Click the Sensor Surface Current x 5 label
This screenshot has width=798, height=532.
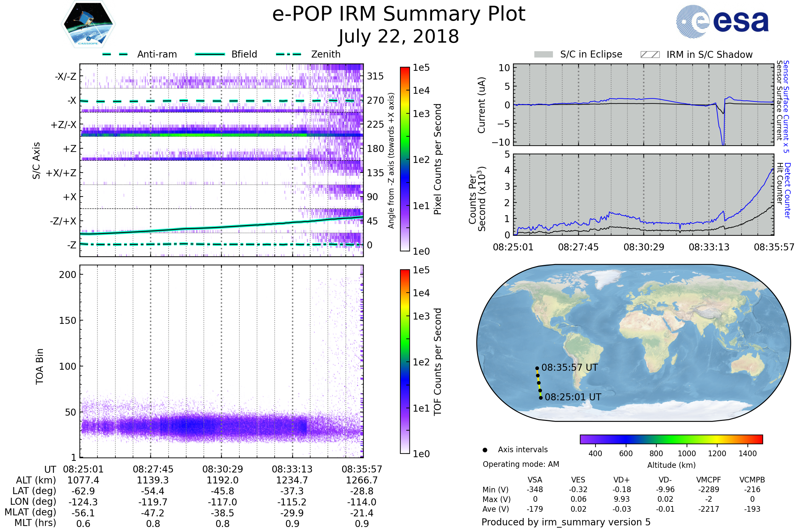(786, 106)
